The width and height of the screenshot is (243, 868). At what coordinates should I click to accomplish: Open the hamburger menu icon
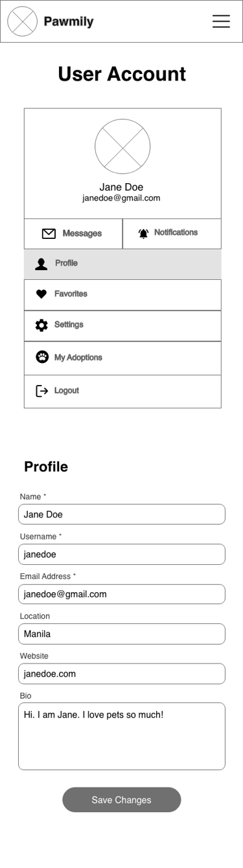221,21
